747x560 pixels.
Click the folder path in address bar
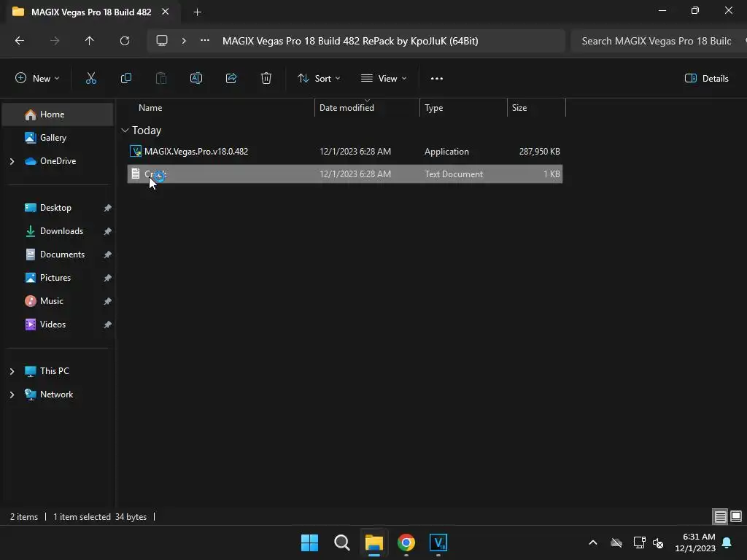[x=350, y=41]
